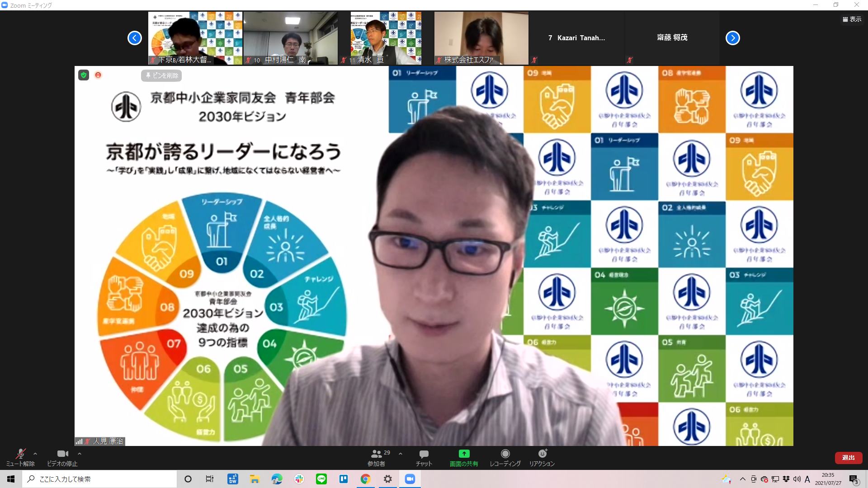Open clock showing 20:35 2021/07/27
The height and width of the screenshot is (488, 868).
[x=828, y=479]
